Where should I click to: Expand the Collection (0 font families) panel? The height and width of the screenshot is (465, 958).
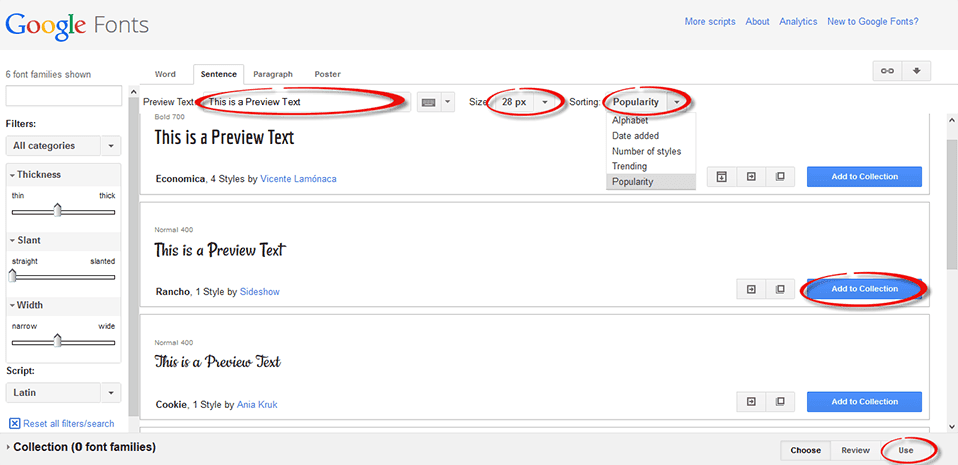[x=80, y=447]
